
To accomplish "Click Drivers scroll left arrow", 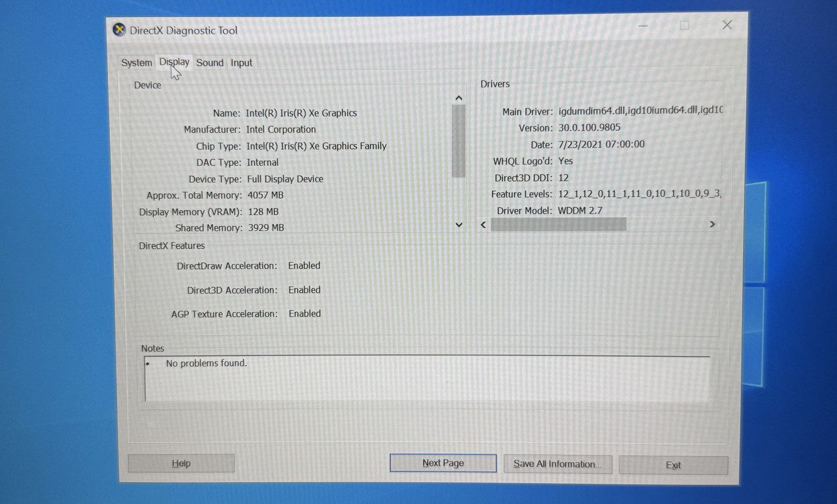I will 484,224.
